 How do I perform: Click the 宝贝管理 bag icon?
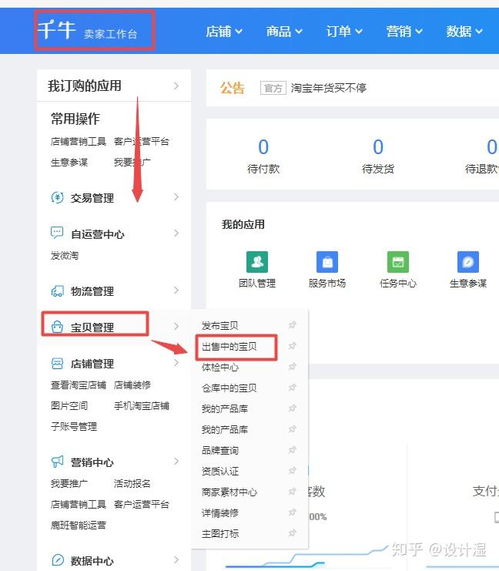57,327
